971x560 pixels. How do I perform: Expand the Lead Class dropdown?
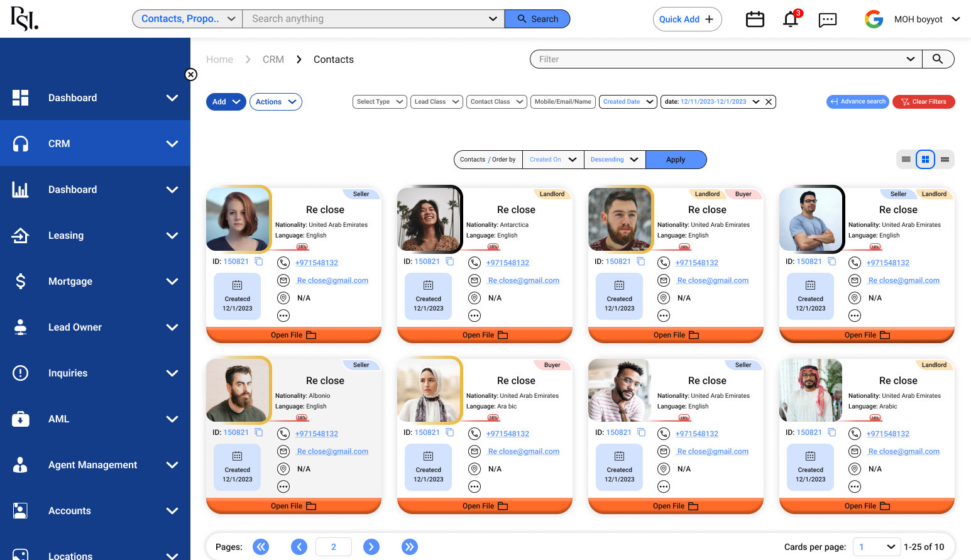pos(437,102)
